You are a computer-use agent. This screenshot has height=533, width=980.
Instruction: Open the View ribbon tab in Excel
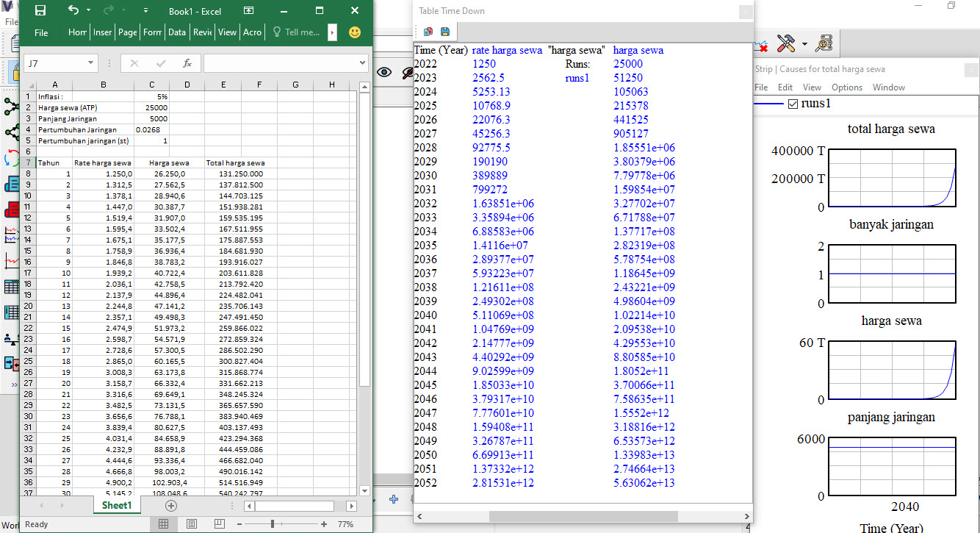point(227,32)
